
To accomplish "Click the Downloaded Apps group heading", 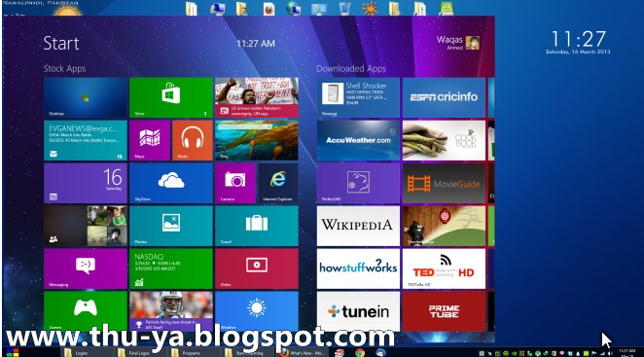I will coord(351,69).
